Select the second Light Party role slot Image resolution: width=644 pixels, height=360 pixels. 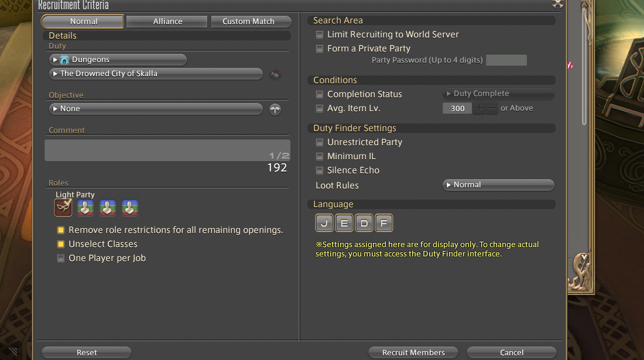85,208
